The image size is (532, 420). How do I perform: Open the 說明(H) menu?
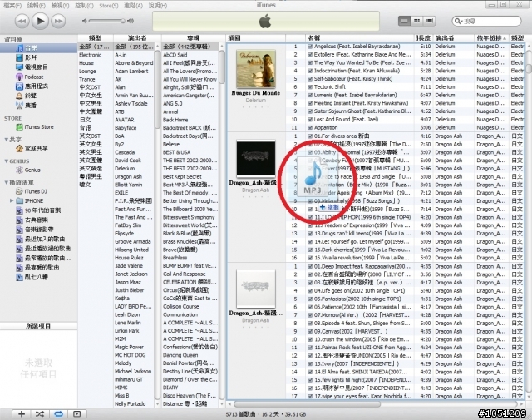[x=158, y=6]
